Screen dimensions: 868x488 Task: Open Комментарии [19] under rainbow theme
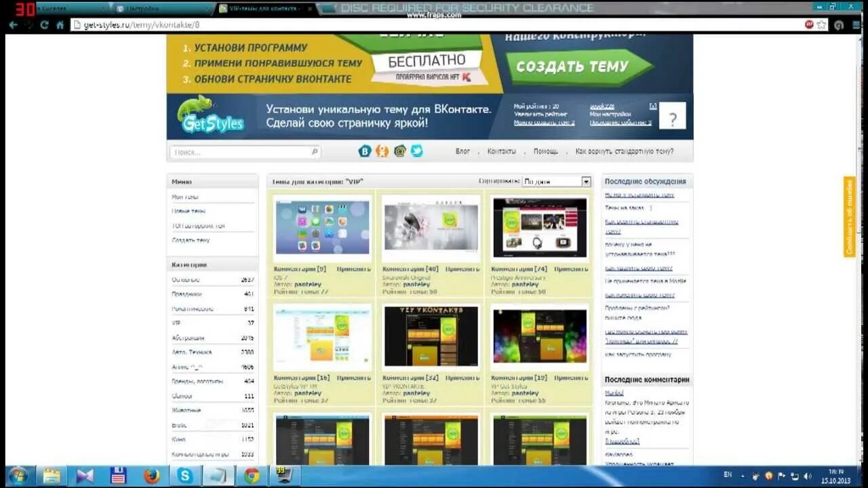[x=519, y=378]
